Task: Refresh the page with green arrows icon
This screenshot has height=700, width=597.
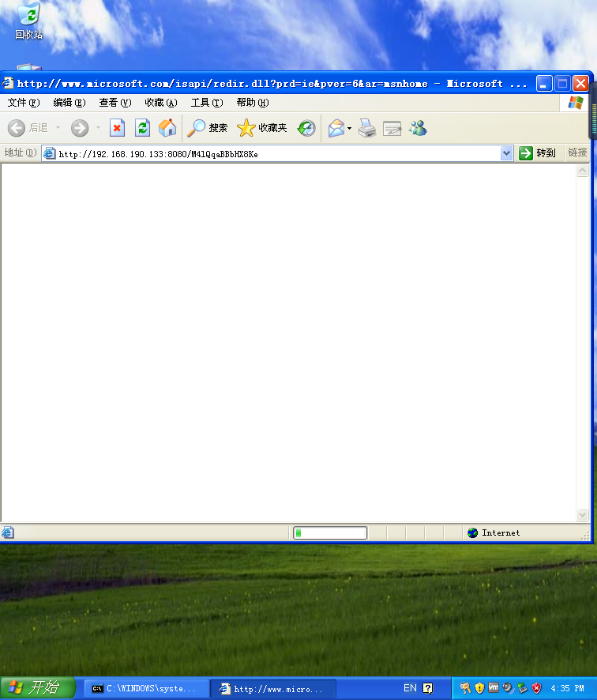Action: [x=142, y=128]
